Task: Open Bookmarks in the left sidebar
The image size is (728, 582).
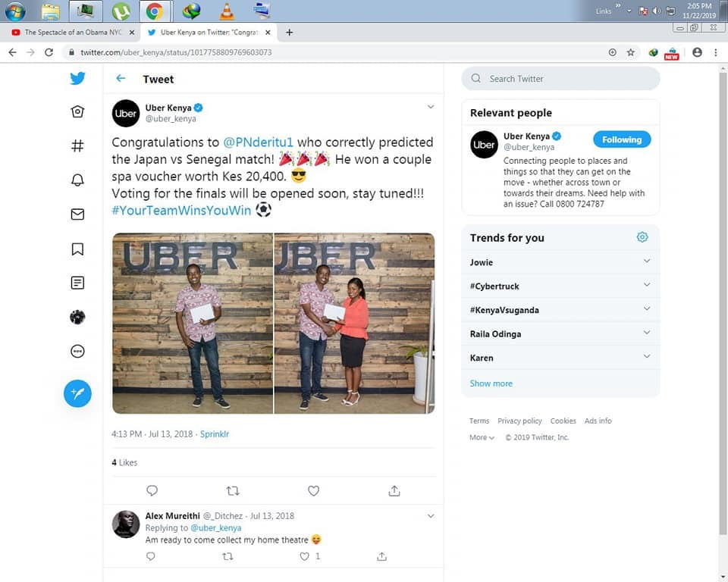Action: 77,249
